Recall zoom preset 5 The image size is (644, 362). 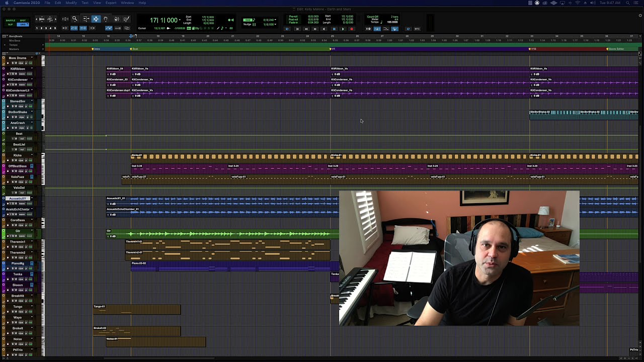coord(55,28)
